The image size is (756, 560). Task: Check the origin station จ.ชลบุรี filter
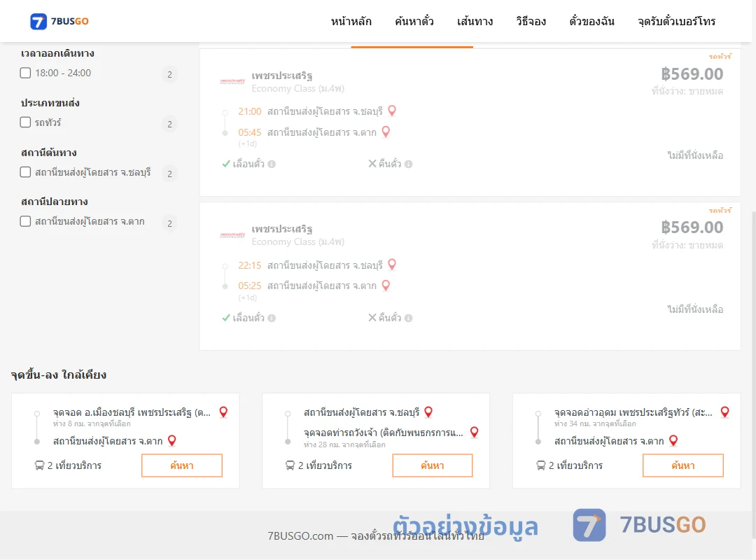pos(26,171)
